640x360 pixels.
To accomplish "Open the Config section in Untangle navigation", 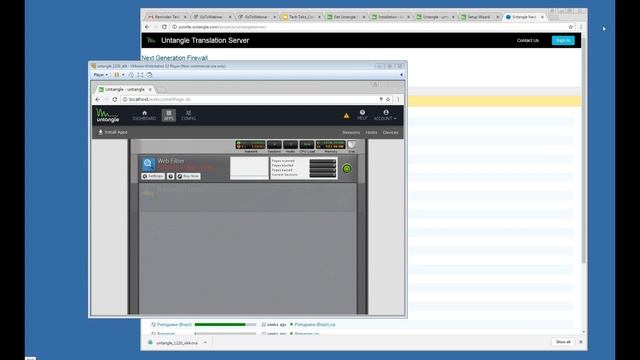I will pyautogui.click(x=188, y=116).
